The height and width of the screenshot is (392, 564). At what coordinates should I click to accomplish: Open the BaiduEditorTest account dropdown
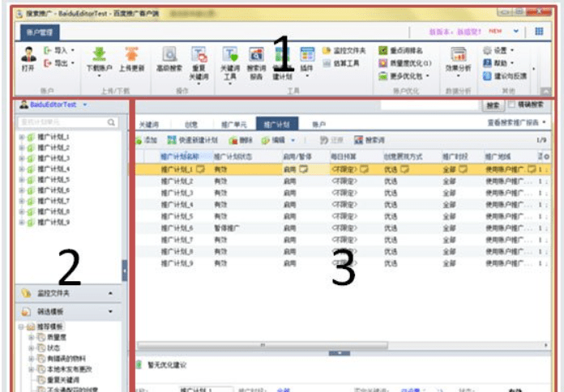coord(85,104)
